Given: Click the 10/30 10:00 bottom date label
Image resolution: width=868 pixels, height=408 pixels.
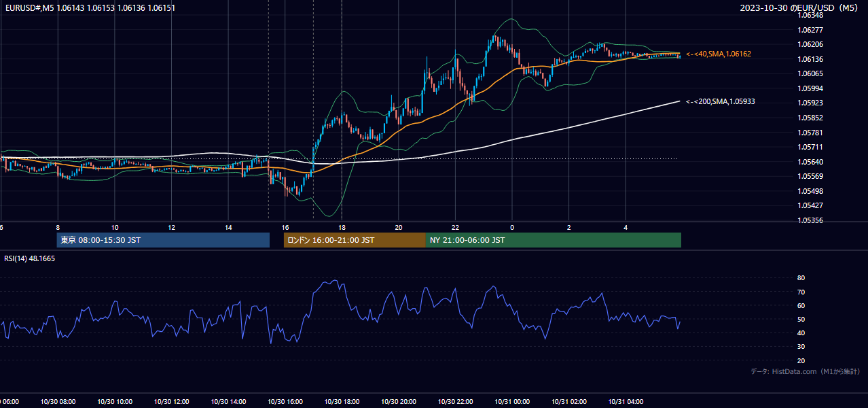Looking at the screenshot, I should (x=115, y=402).
